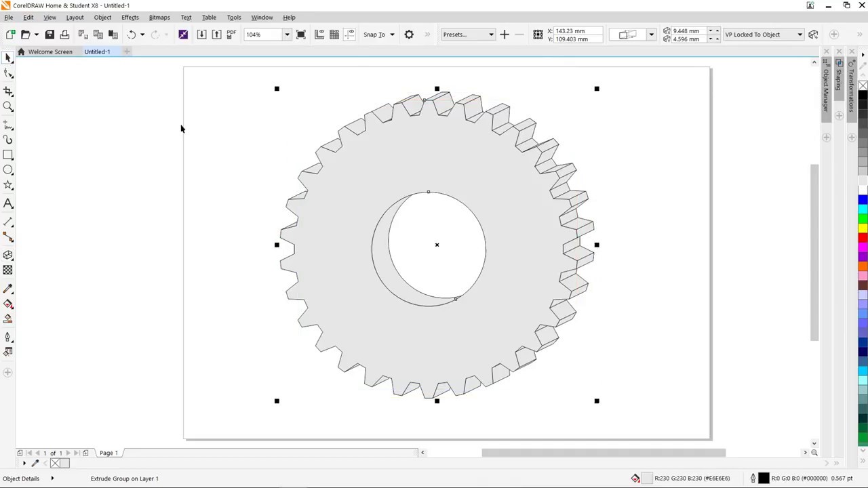Image resolution: width=868 pixels, height=488 pixels.
Task: Select the Freehand tool
Action: (8, 125)
